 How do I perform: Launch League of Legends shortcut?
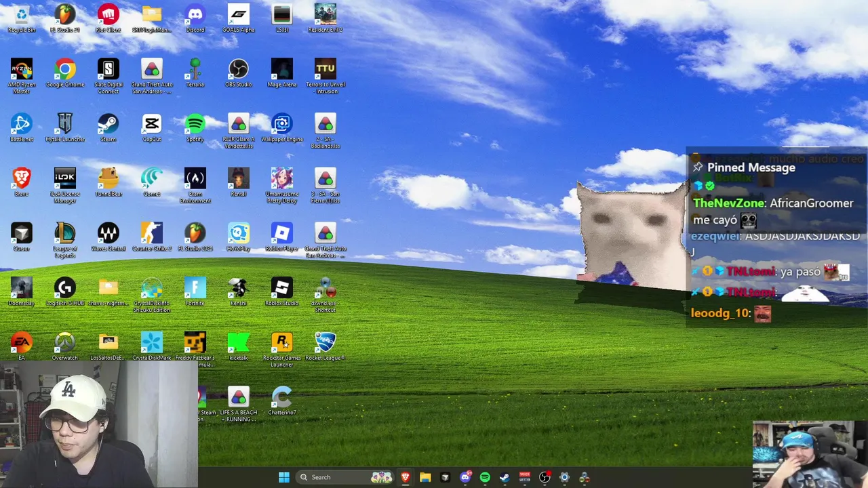[x=65, y=241]
